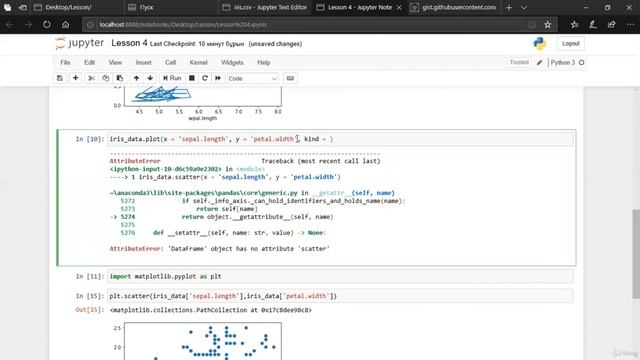The height and width of the screenshot is (360, 640).
Task: Paste cells below icon
Action: [120, 78]
